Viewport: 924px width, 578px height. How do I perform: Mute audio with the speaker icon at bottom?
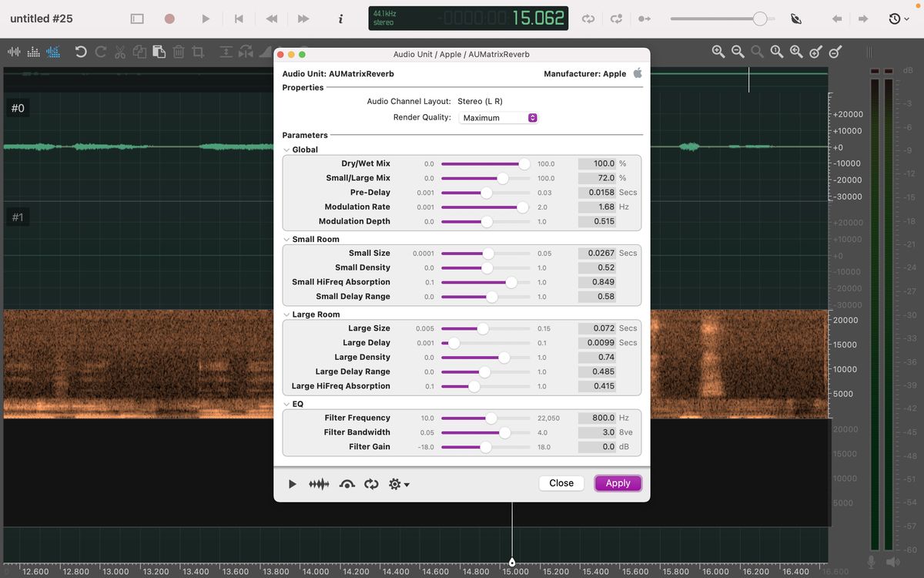[892, 561]
